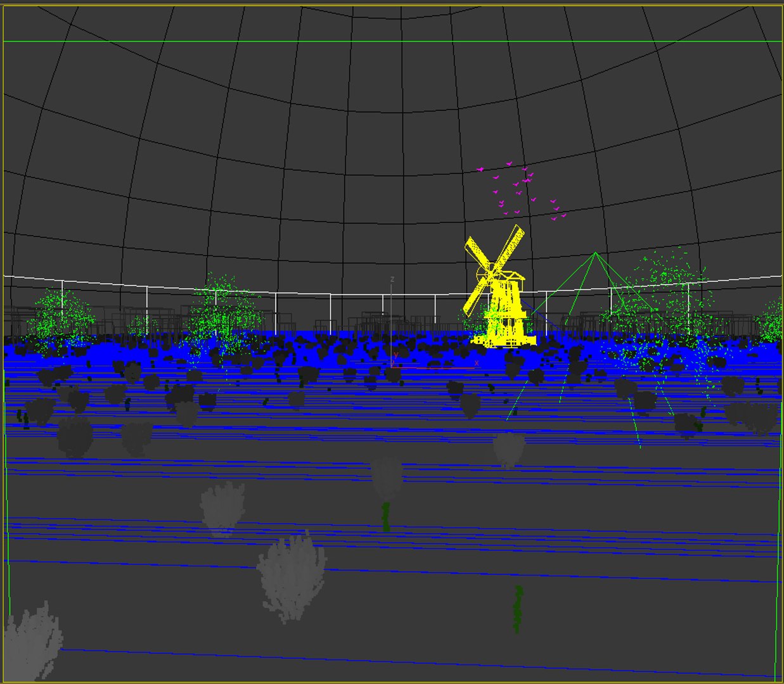The width and height of the screenshot is (784, 684).
Task: Select the gray bush cut off at the viewport's bottom-left corner
Action: point(33,642)
